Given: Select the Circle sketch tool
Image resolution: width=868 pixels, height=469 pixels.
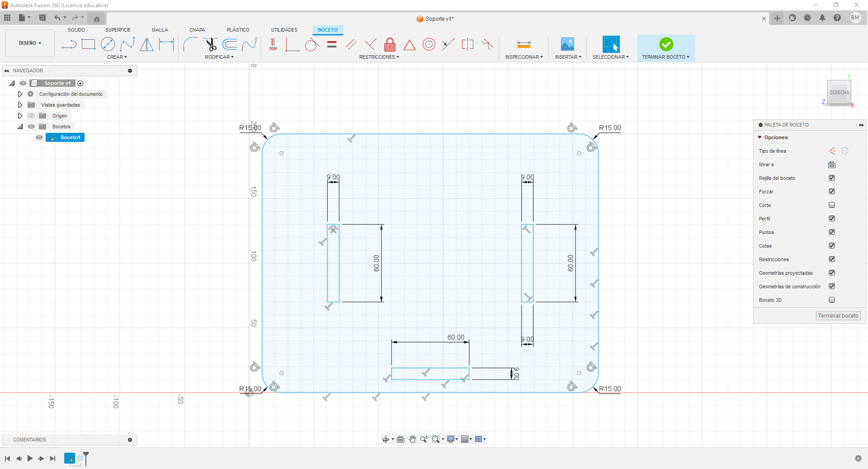Looking at the screenshot, I should (108, 44).
